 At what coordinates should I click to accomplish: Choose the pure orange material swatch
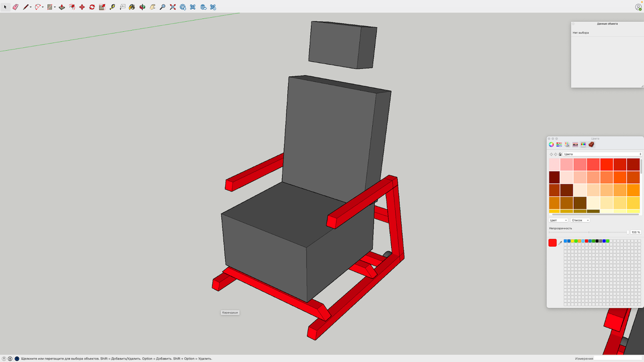[633, 190]
